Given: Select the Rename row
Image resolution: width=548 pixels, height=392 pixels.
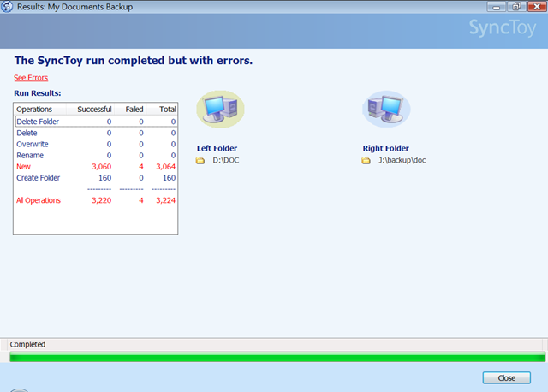Looking at the screenshot, I should (x=96, y=155).
